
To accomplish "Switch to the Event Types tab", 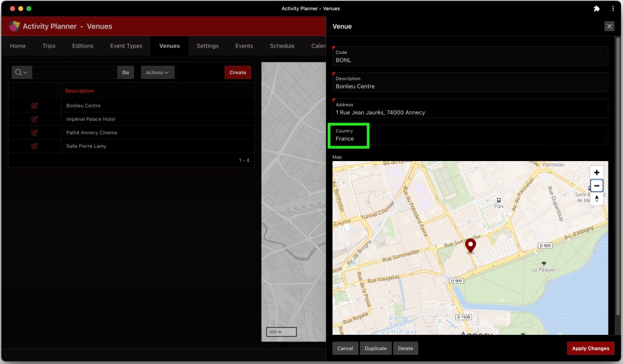I will (126, 46).
